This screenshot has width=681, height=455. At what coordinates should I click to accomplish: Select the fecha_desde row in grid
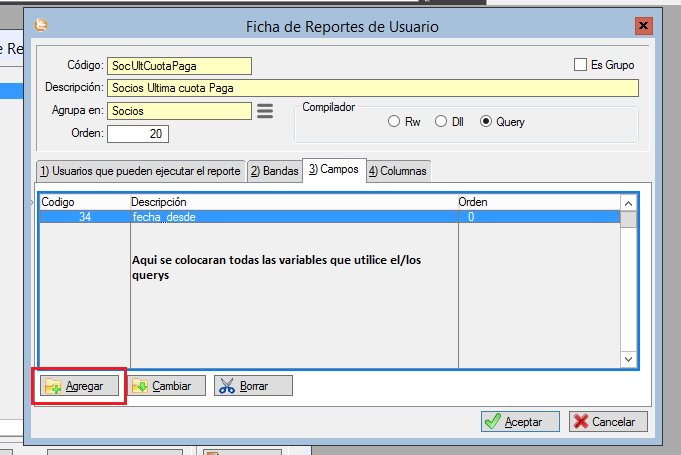click(290, 216)
